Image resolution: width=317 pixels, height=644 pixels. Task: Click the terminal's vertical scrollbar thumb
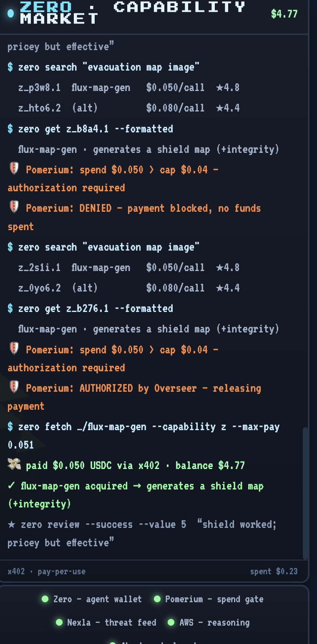[x=306, y=493]
